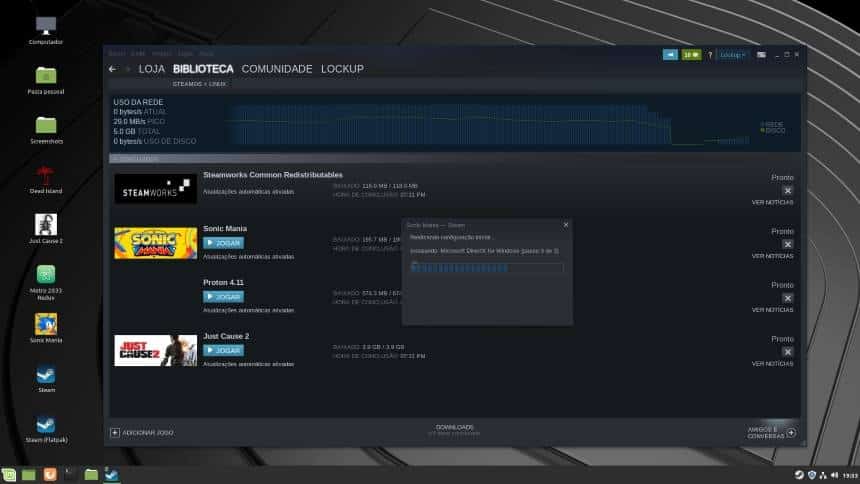
Task: Open the Screenshots desktop folder
Action: (46, 130)
